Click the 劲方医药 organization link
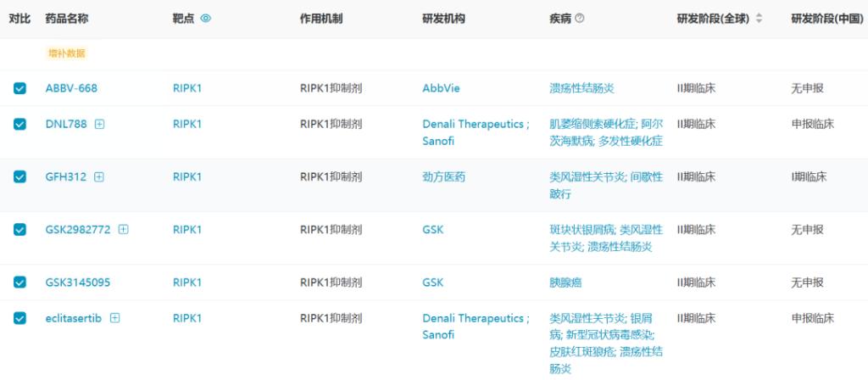Image resolution: width=868 pixels, height=380 pixels. tap(443, 176)
